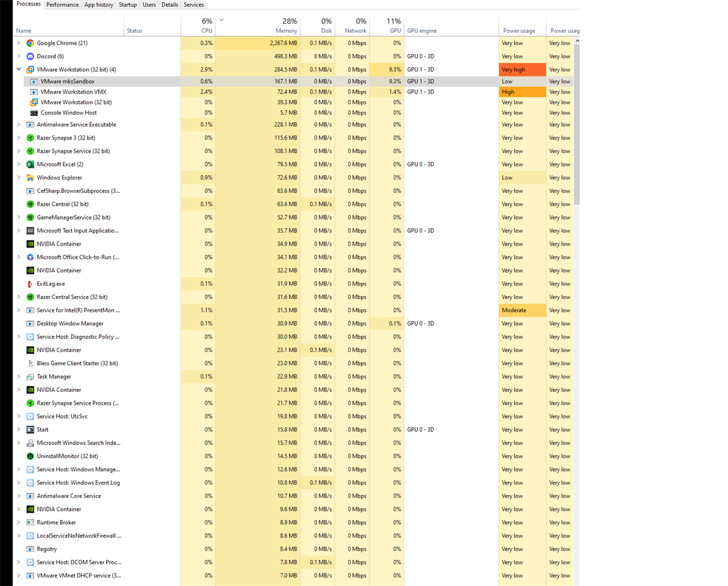Click the '2,267.6 MB' memory value
The width and height of the screenshot is (728, 586).
(x=283, y=43)
